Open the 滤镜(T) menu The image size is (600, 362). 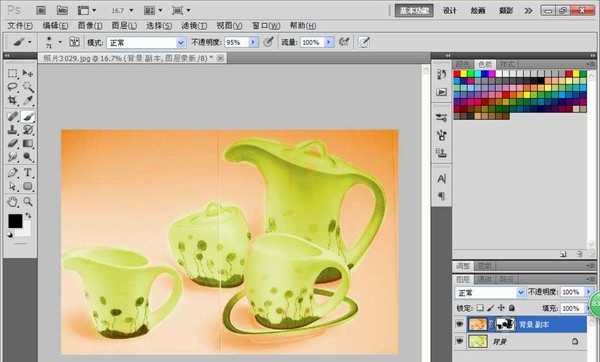click(x=194, y=26)
